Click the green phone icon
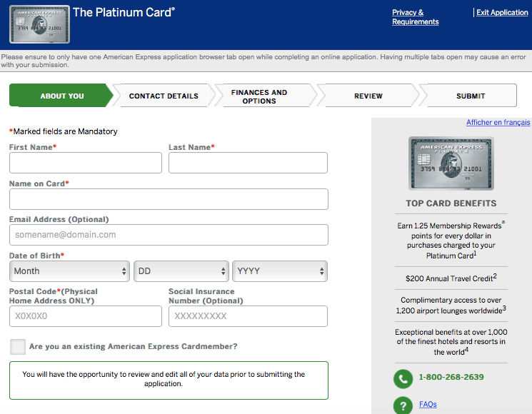The width and height of the screenshot is (532, 414). (x=403, y=378)
